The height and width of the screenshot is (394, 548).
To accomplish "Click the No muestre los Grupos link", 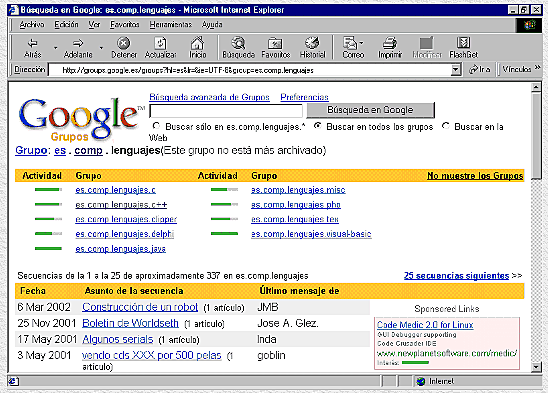I will click(475, 175).
